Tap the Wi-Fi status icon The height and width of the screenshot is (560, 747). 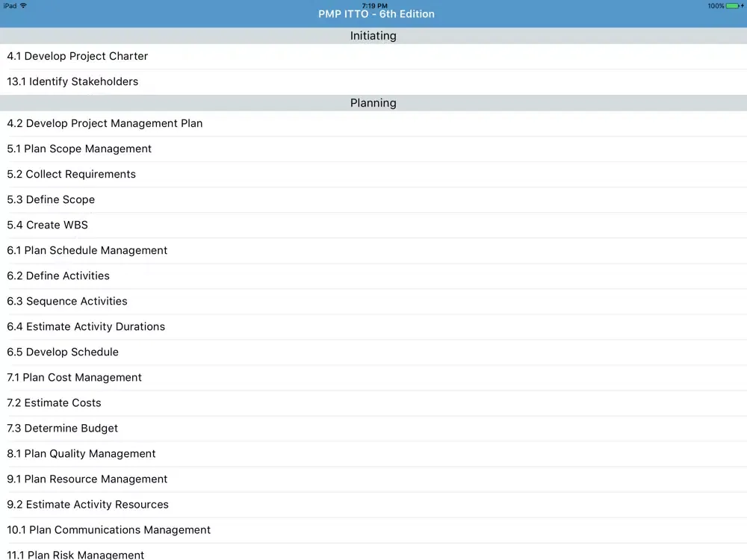click(x=23, y=6)
